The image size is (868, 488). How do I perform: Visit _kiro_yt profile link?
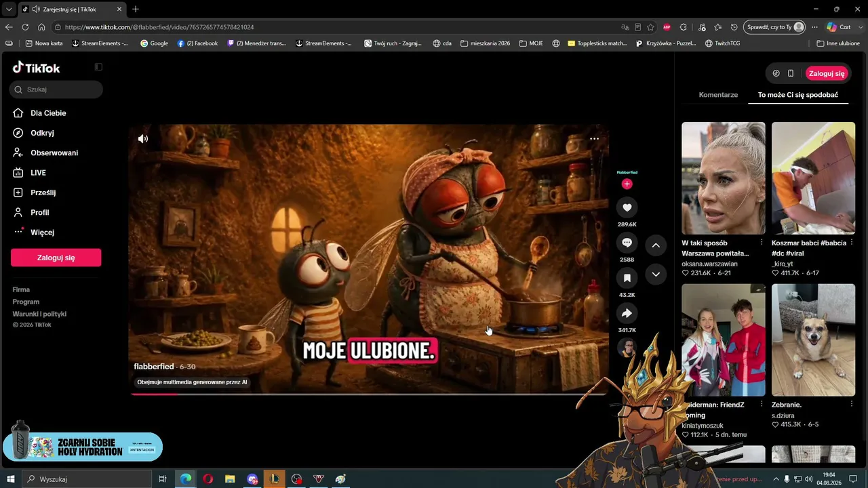tap(783, 264)
